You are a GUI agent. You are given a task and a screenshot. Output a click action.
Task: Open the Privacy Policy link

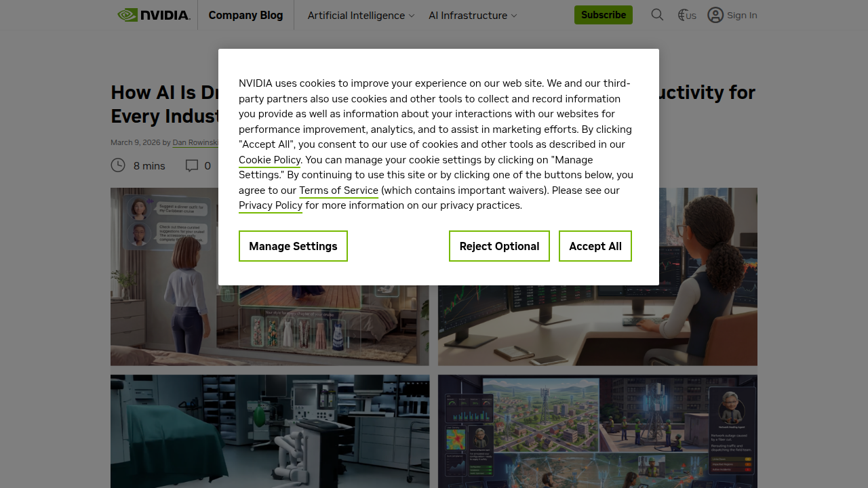point(271,205)
